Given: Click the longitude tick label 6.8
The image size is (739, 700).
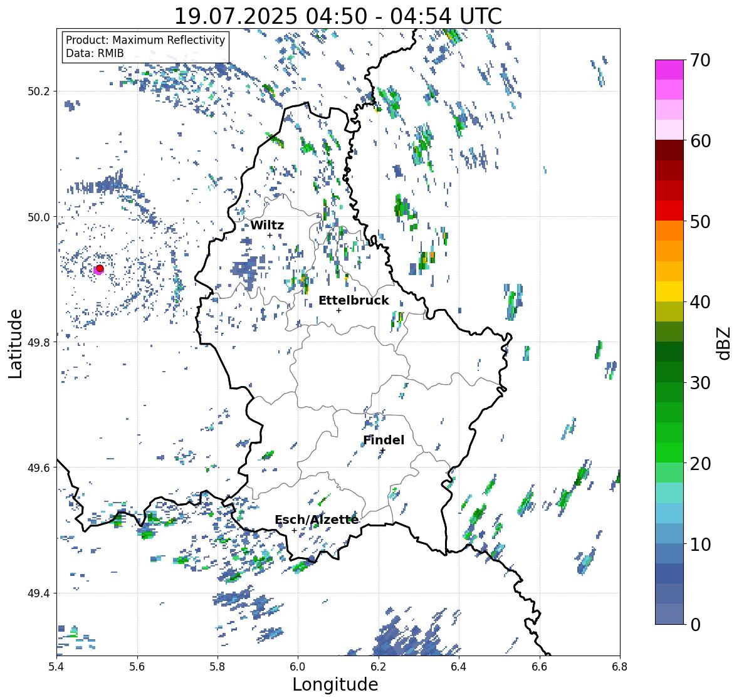Looking at the screenshot, I should click(x=620, y=666).
